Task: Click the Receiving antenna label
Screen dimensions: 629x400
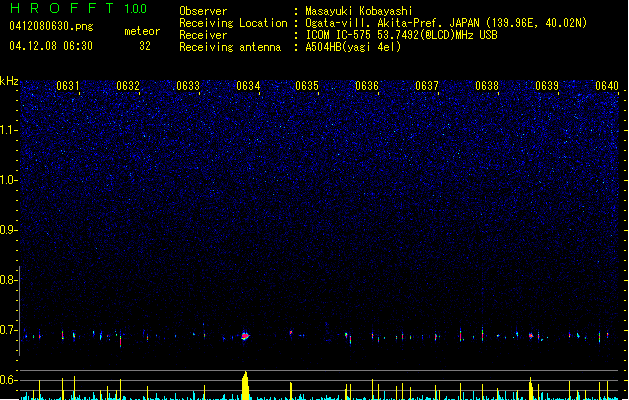Action: [230, 47]
